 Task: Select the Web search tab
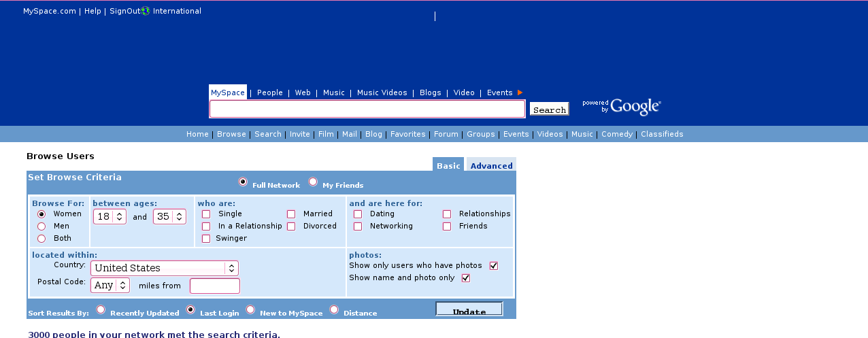[303, 92]
